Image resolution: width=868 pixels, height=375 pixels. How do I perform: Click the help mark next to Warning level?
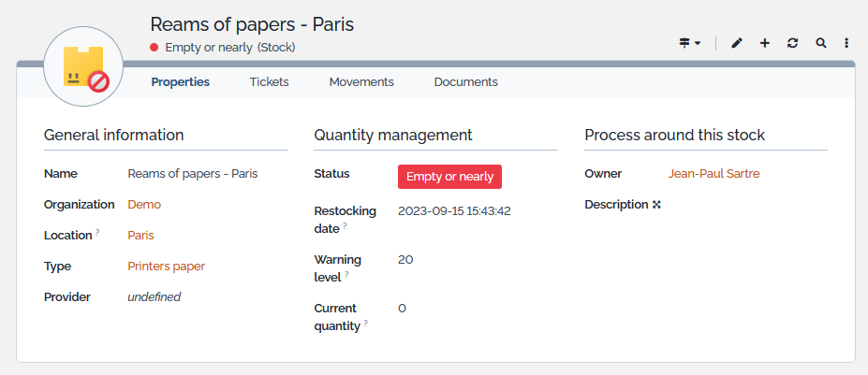345,274
